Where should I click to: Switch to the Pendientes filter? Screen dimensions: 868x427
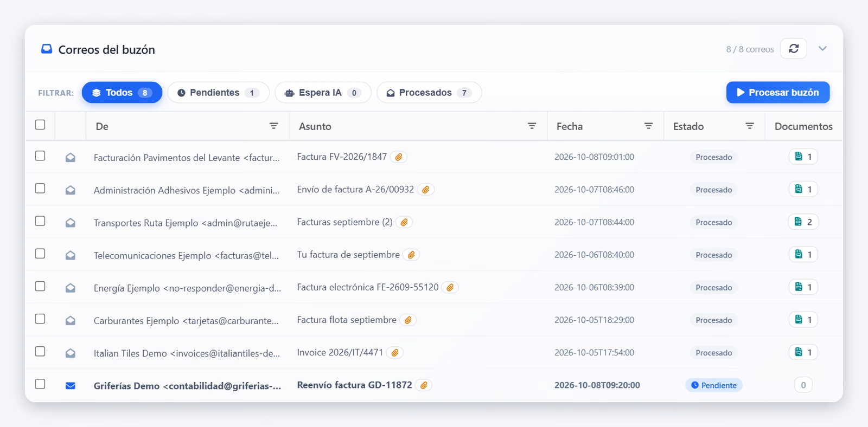218,93
